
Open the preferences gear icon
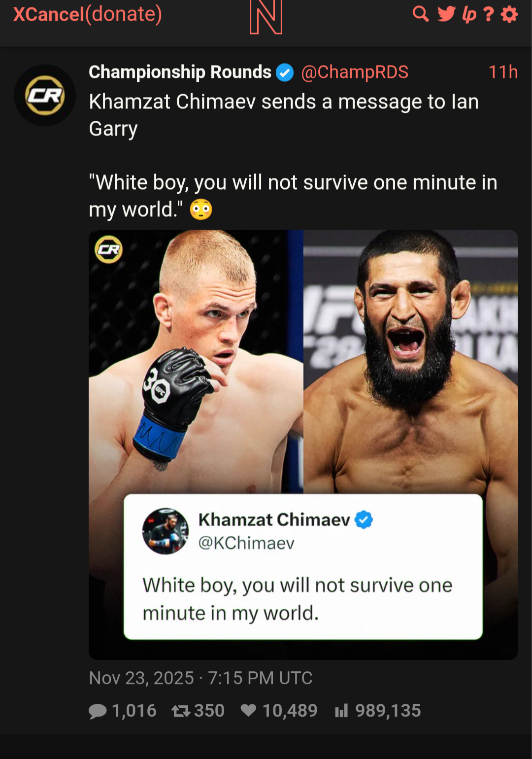[x=509, y=14]
